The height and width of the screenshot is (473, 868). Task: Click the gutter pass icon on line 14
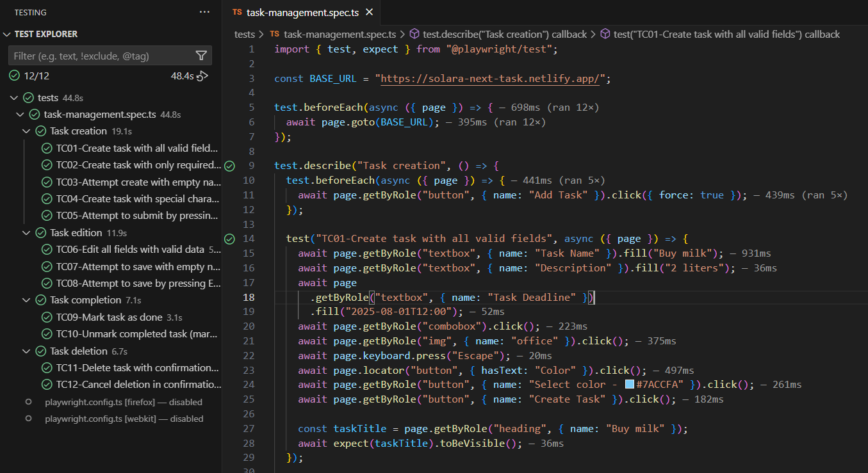pyautogui.click(x=230, y=239)
